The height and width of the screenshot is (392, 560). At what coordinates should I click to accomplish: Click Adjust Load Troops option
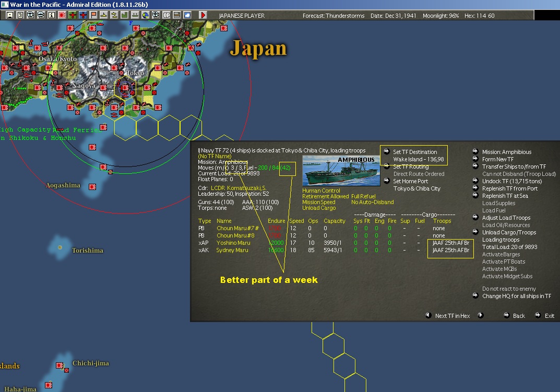[506, 218]
